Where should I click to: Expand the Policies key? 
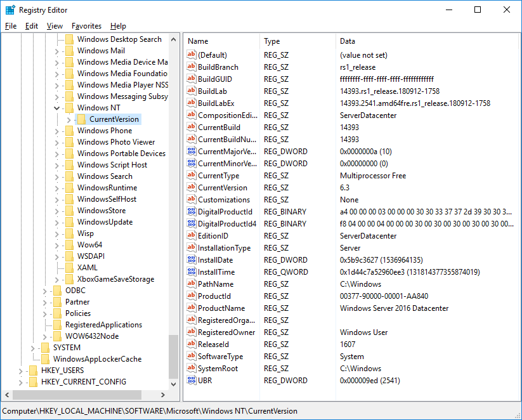(44, 314)
